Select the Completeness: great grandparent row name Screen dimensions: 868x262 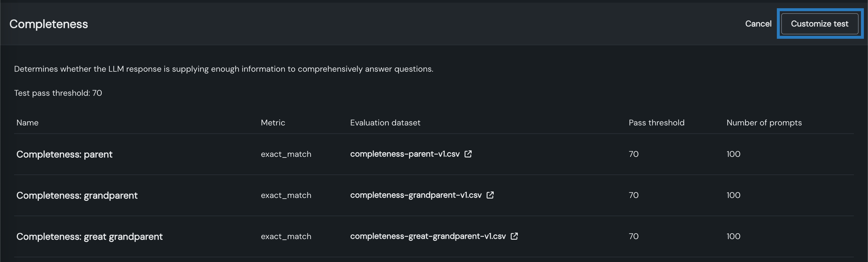[x=89, y=236]
